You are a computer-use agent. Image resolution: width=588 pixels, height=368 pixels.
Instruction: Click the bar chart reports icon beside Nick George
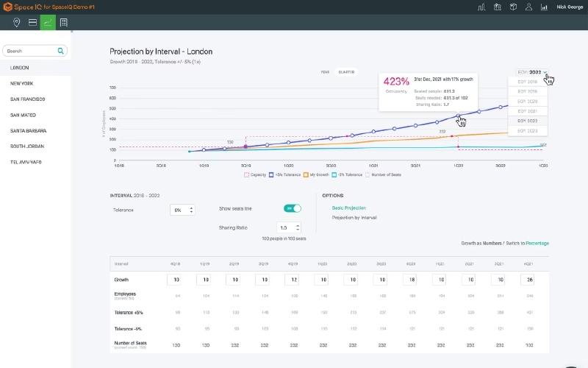pyautogui.click(x=544, y=7)
